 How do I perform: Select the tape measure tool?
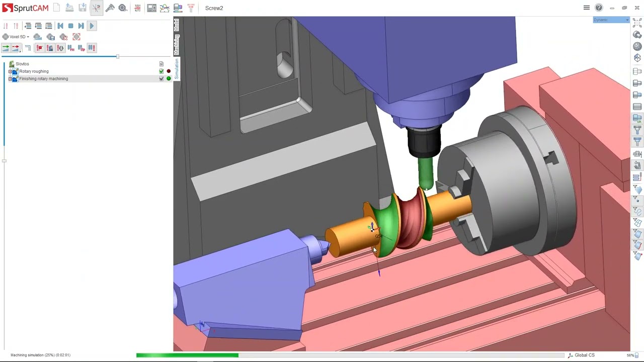point(123,8)
